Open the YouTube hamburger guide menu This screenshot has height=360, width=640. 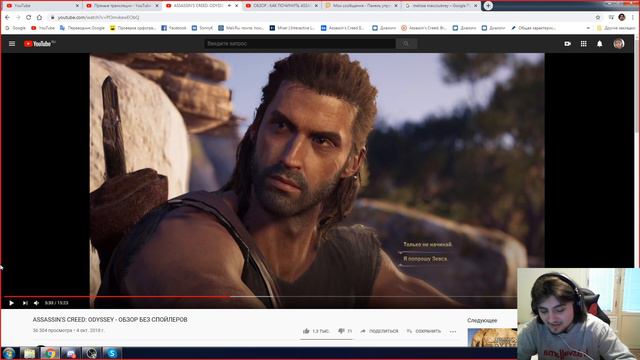pyautogui.click(x=12, y=44)
